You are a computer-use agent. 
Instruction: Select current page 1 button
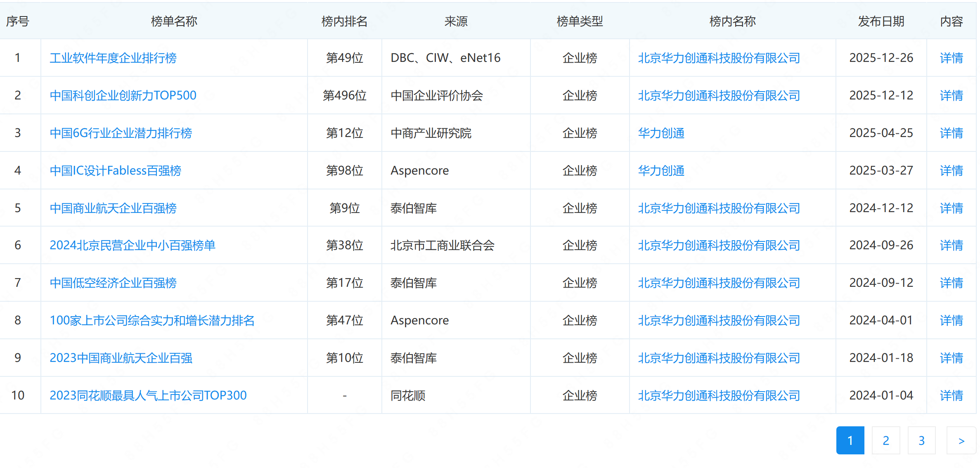pos(850,440)
